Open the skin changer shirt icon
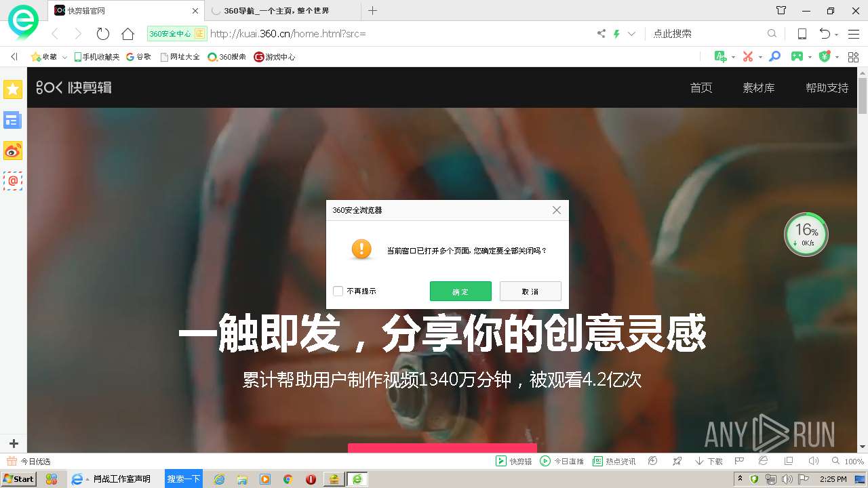Image resolution: width=868 pixels, height=488 pixels. tap(781, 10)
